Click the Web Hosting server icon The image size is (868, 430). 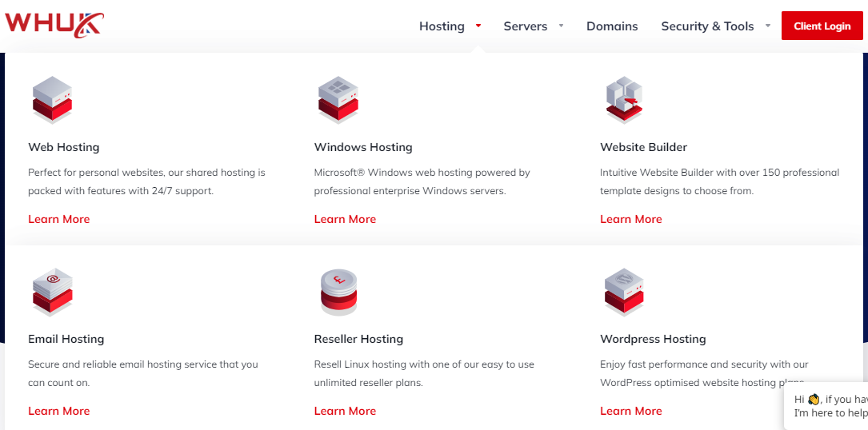53,100
